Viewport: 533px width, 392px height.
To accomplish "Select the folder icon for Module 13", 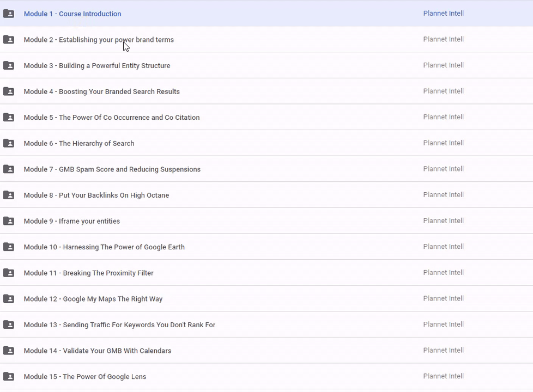I will [x=9, y=324].
